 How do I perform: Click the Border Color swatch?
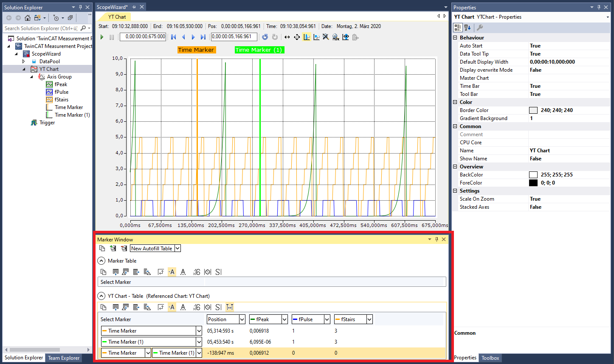click(533, 110)
